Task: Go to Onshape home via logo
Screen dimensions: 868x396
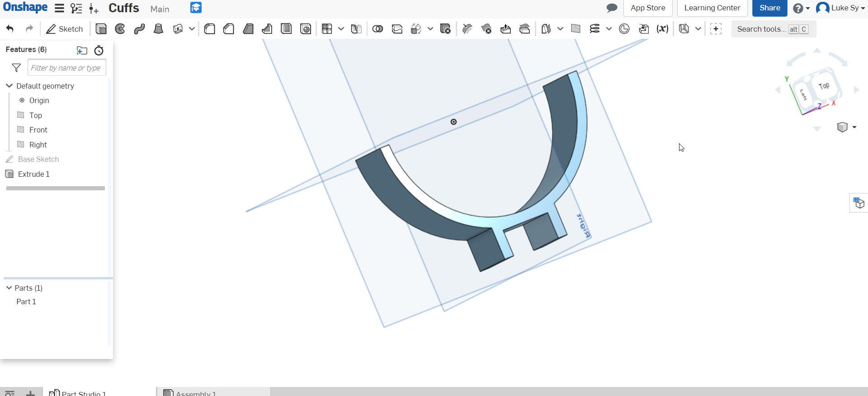Action: point(25,8)
